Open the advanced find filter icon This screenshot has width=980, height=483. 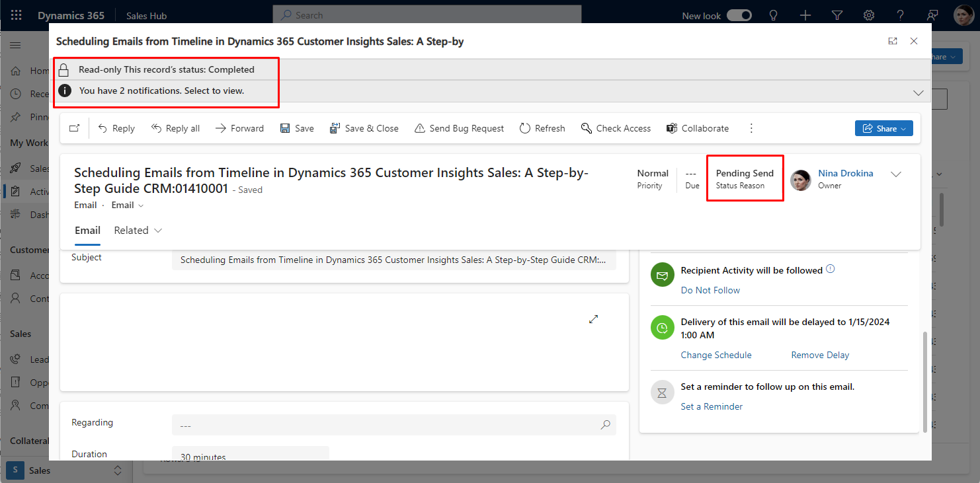point(837,15)
